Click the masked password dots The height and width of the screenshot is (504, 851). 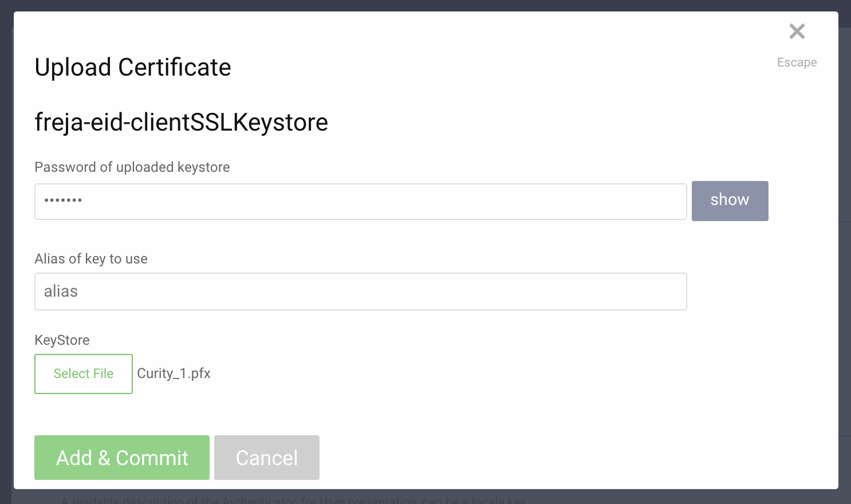point(63,200)
